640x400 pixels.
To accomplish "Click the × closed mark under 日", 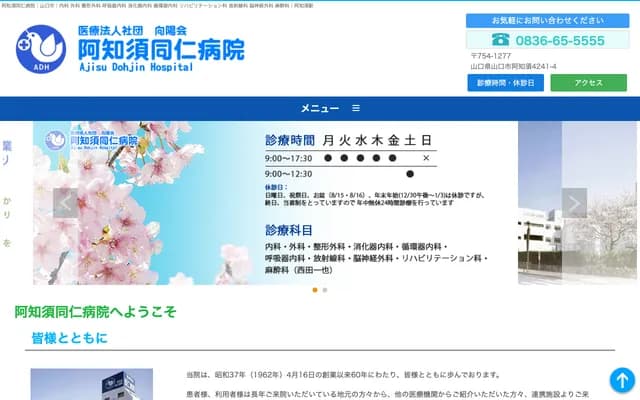I will (x=426, y=158).
